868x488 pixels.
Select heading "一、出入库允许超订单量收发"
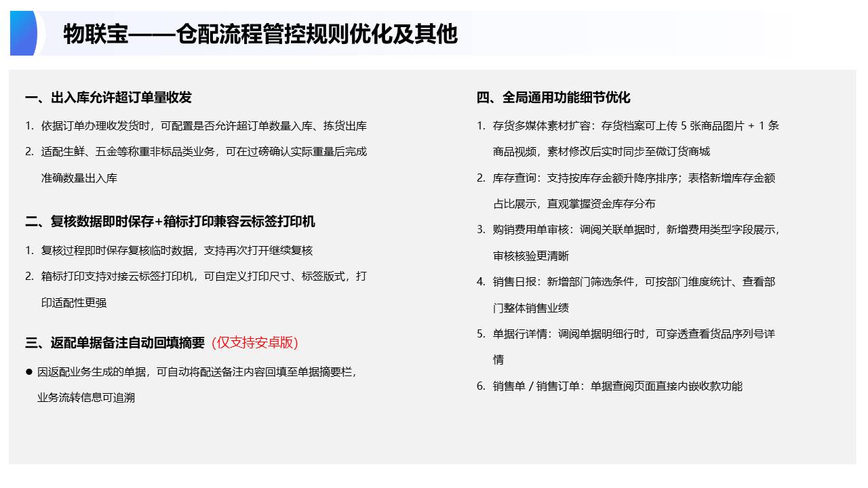[x=108, y=98]
